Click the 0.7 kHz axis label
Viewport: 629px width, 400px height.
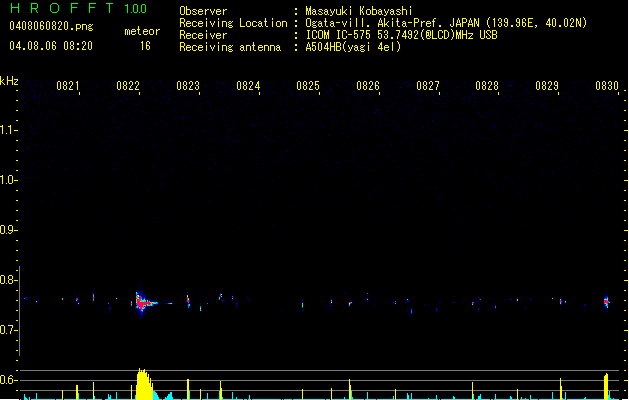7,330
